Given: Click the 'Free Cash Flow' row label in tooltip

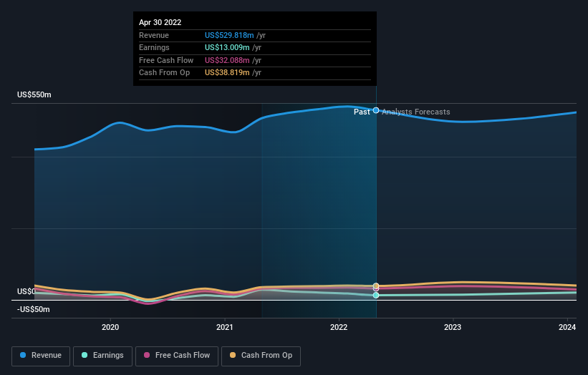Looking at the screenshot, I should coord(166,60).
